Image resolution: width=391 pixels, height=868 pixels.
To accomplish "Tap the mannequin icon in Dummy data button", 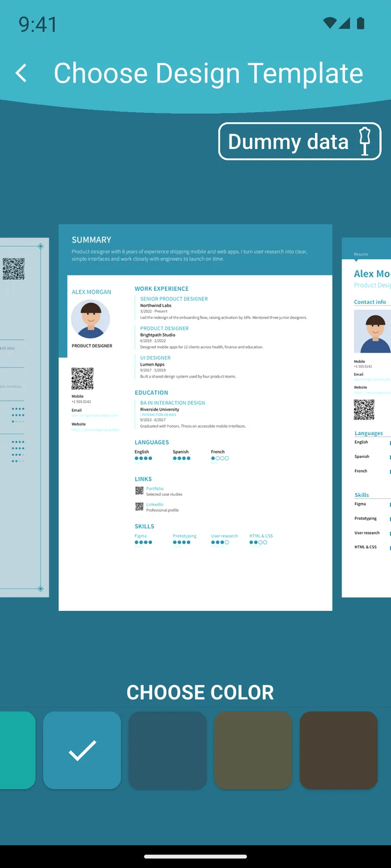I will click(365, 142).
